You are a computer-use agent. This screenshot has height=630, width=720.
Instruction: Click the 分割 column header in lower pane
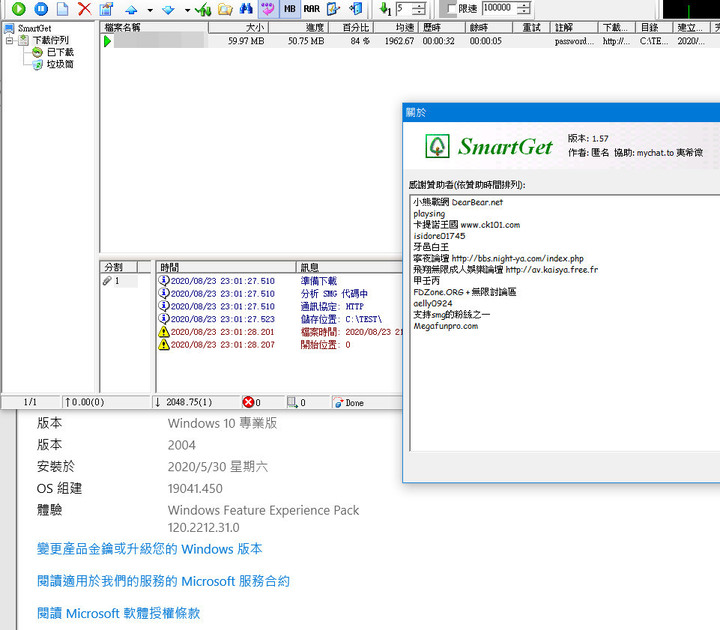pos(118,267)
